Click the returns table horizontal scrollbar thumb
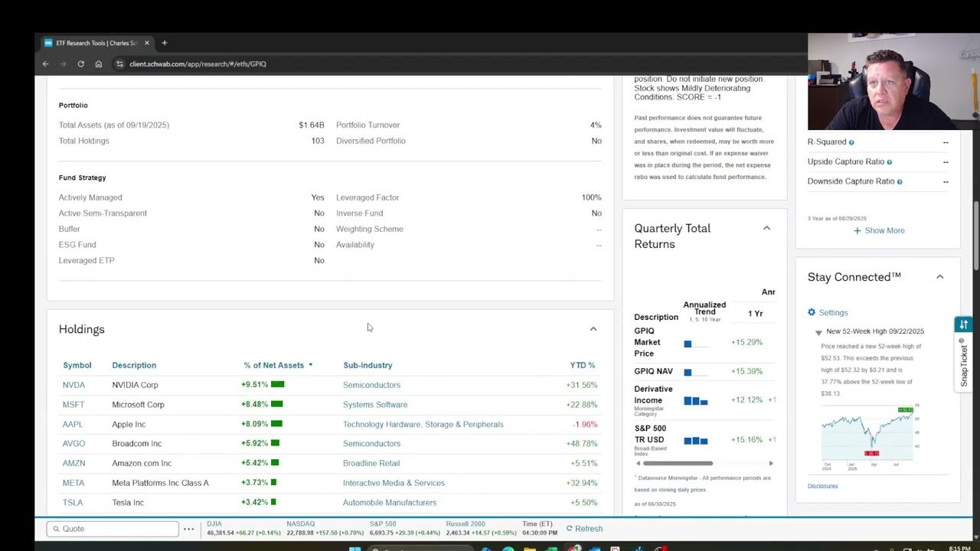Screen dimensions: 980x551 [678, 464]
